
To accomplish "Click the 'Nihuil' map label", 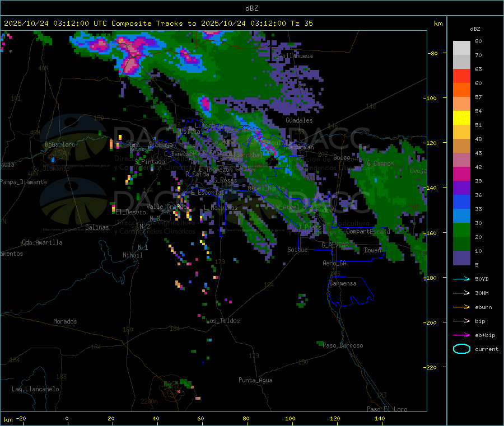I will click(x=132, y=255).
